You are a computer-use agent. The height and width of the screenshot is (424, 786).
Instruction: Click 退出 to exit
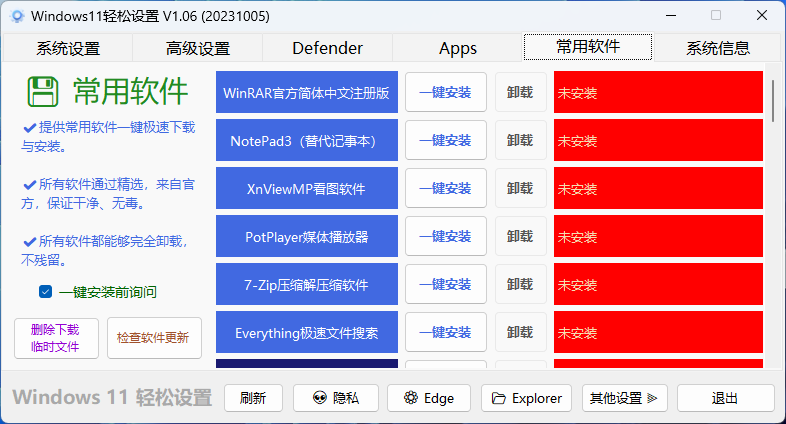[x=725, y=398]
